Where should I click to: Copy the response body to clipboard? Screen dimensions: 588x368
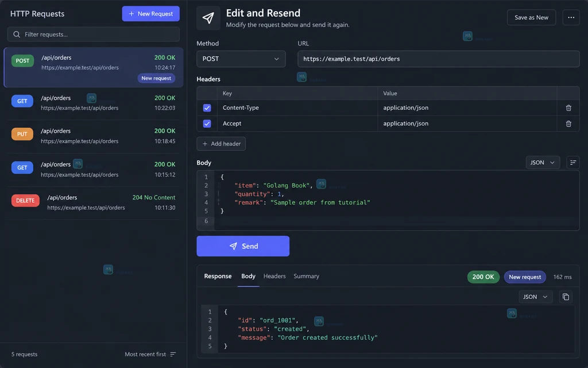click(566, 297)
